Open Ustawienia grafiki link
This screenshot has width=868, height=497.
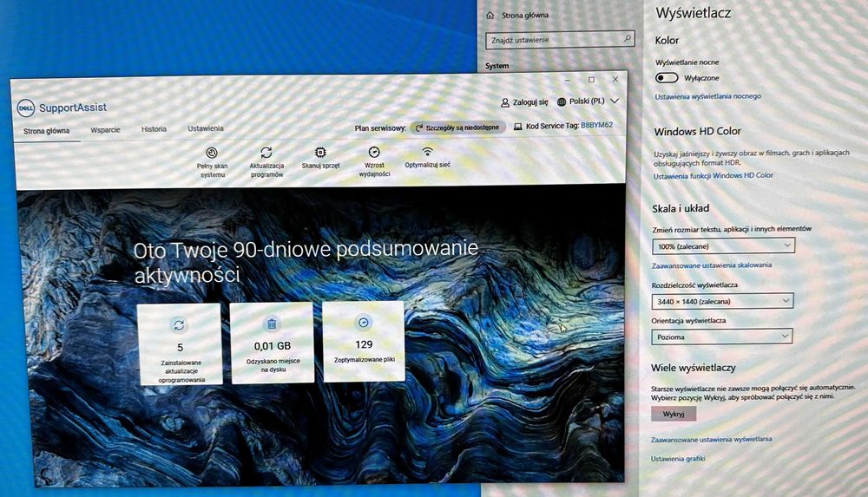click(678, 459)
